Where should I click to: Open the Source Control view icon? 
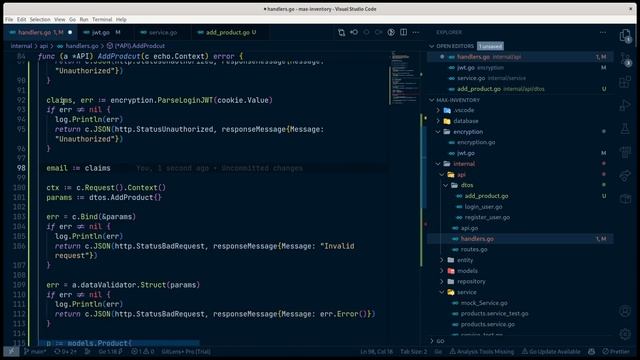pos(625,59)
